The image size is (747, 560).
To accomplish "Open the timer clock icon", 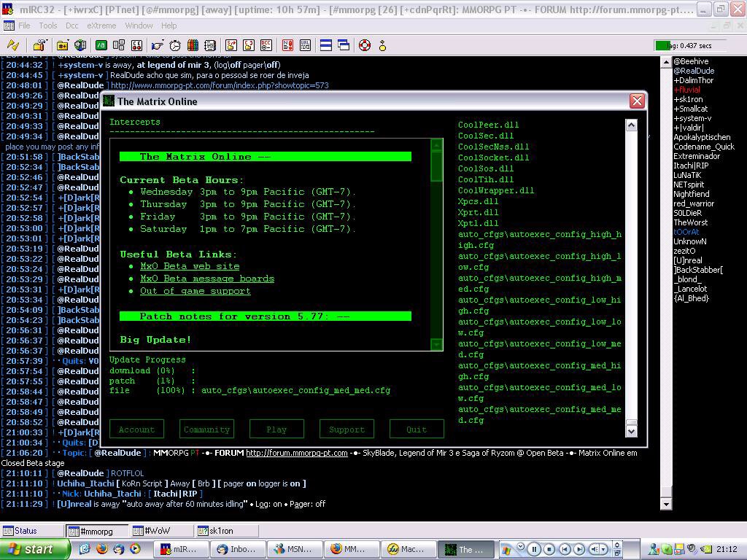I will pos(175,45).
